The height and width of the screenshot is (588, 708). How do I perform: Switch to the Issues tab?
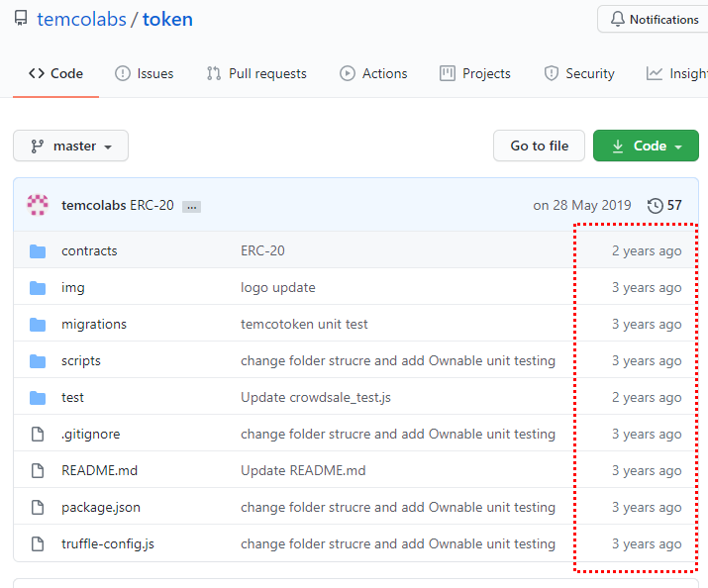coord(144,73)
